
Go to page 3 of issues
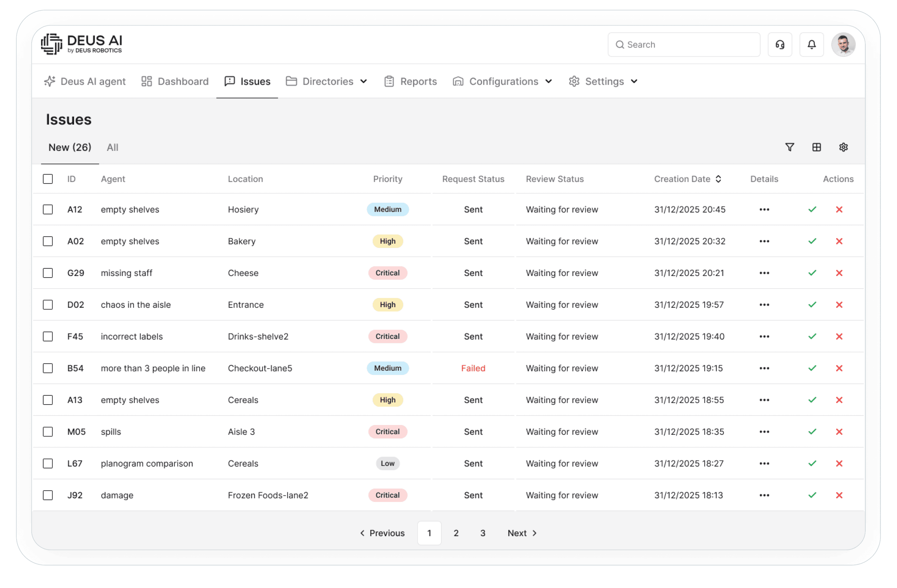pos(482,533)
